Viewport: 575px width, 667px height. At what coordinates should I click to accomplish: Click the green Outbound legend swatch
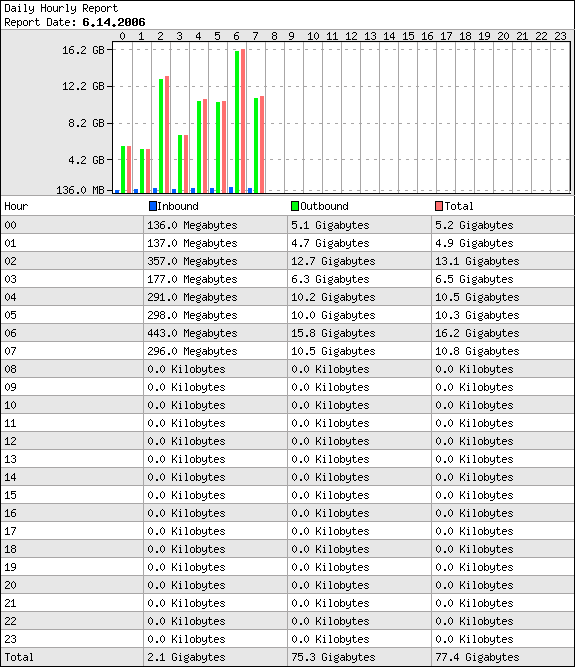(x=295, y=206)
